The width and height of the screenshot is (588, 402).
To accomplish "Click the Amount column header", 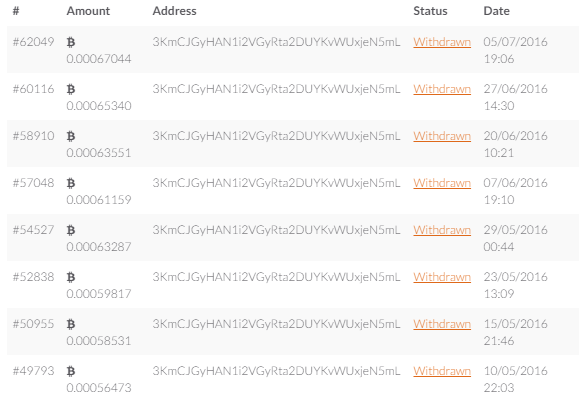I will click(88, 11).
